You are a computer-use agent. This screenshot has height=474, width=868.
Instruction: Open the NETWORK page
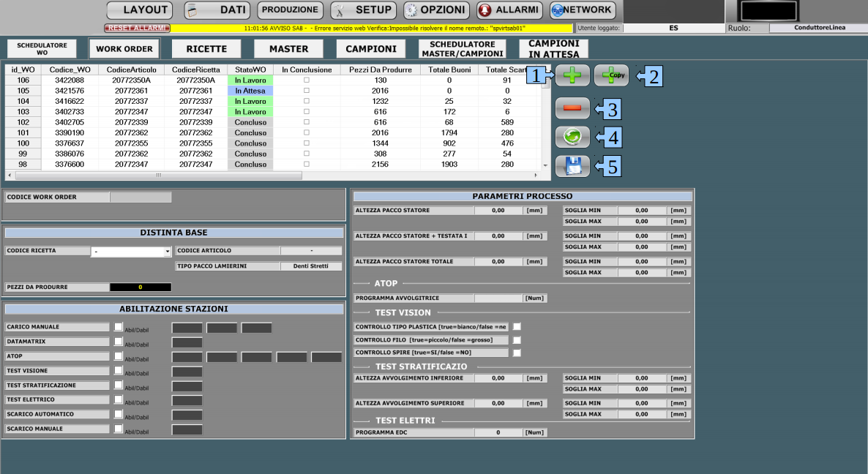pos(582,10)
